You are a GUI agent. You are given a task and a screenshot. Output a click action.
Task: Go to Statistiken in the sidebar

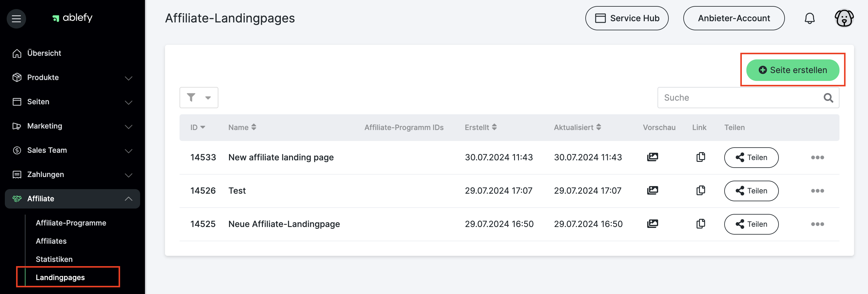point(54,259)
